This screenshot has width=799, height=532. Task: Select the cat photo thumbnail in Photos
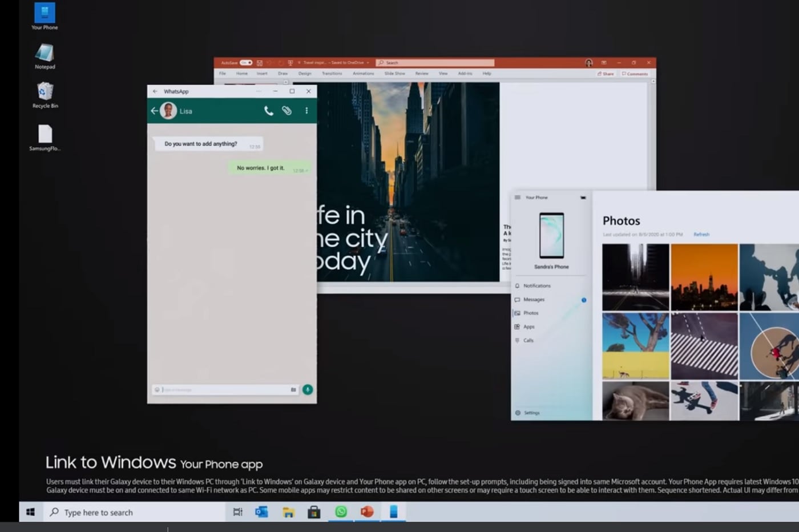click(635, 400)
